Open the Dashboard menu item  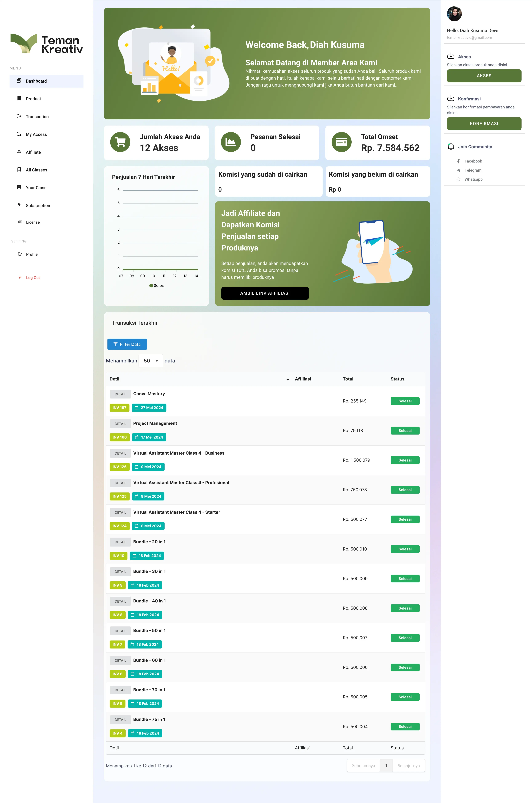[x=46, y=81]
